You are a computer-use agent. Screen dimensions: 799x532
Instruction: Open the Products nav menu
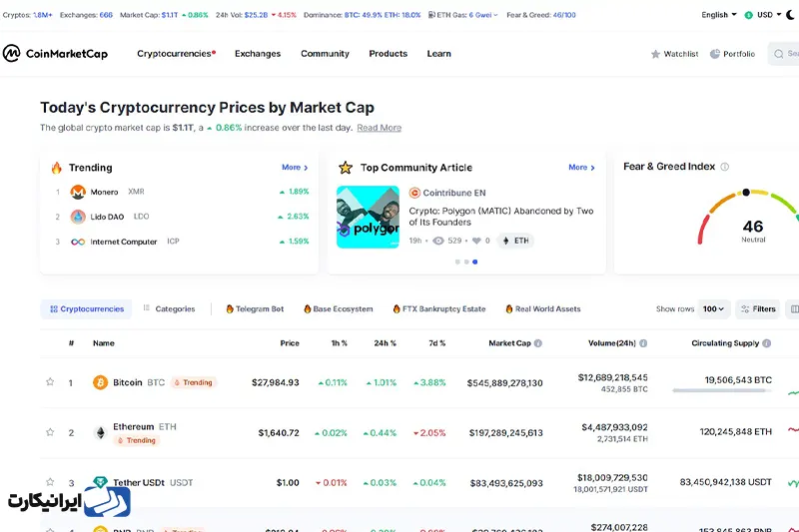point(388,54)
